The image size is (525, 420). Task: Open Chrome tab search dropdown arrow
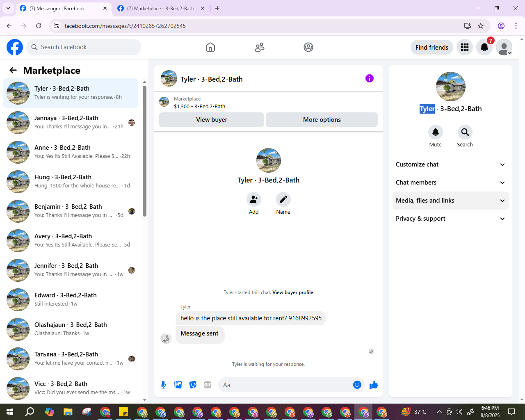click(x=8, y=8)
